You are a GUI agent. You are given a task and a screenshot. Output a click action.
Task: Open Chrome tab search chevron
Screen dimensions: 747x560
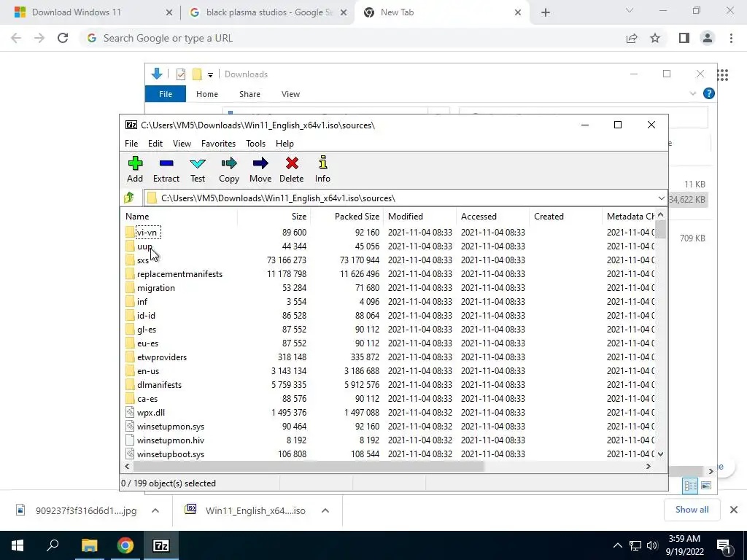(630, 10)
